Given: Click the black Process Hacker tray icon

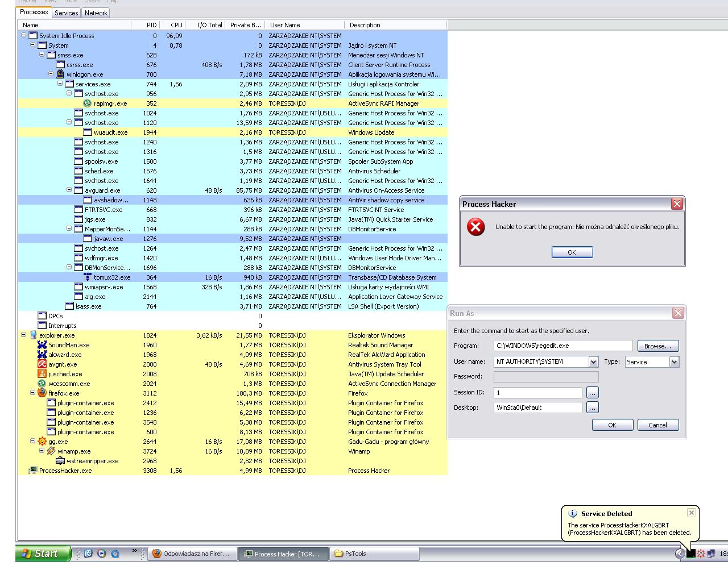Looking at the screenshot, I should (x=690, y=554).
